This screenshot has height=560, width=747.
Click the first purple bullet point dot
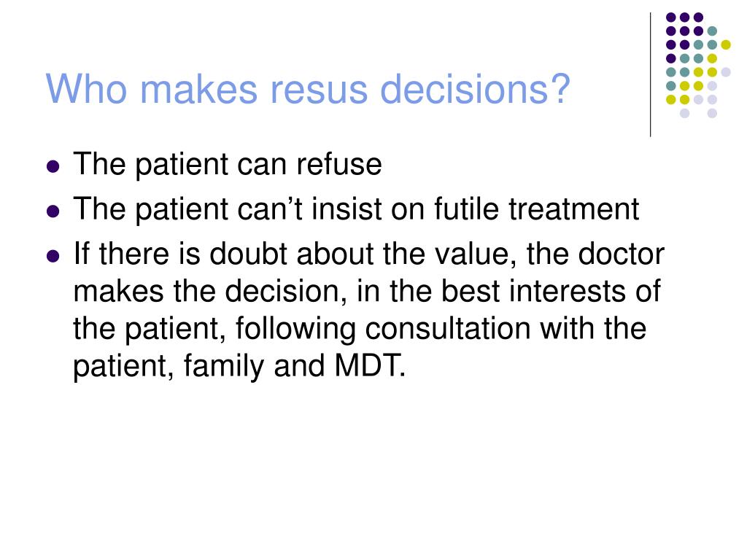point(53,167)
